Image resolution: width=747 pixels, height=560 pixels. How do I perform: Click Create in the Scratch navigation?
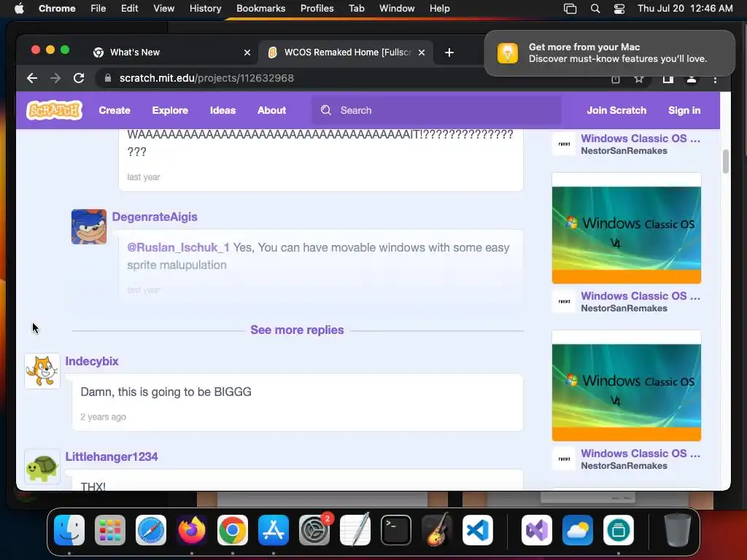tap(115, 111)
